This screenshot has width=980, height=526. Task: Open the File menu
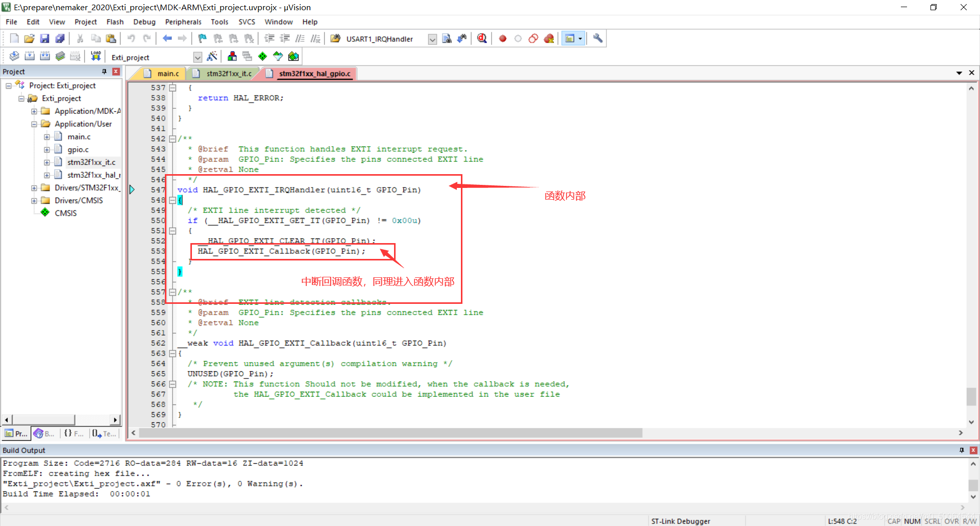click(11, 22)
